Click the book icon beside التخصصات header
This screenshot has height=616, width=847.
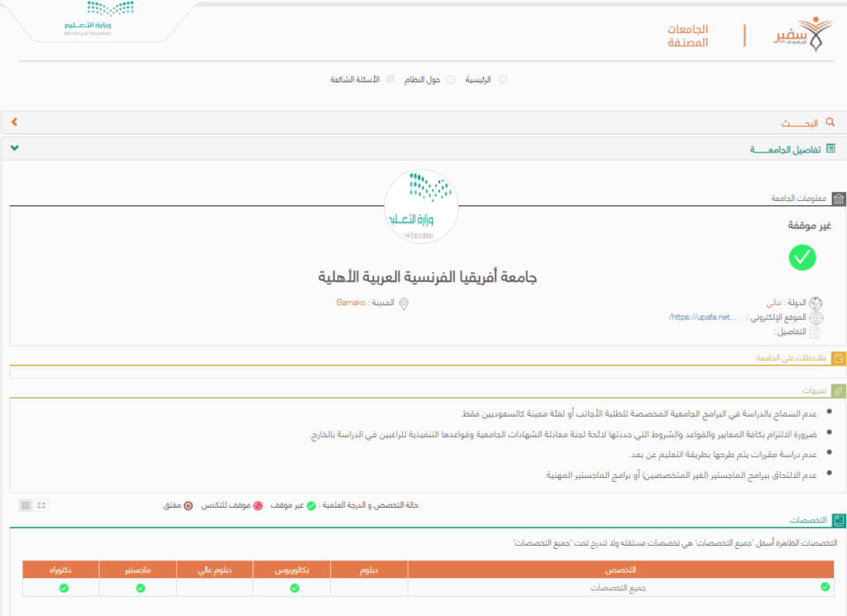coord(839,521)
